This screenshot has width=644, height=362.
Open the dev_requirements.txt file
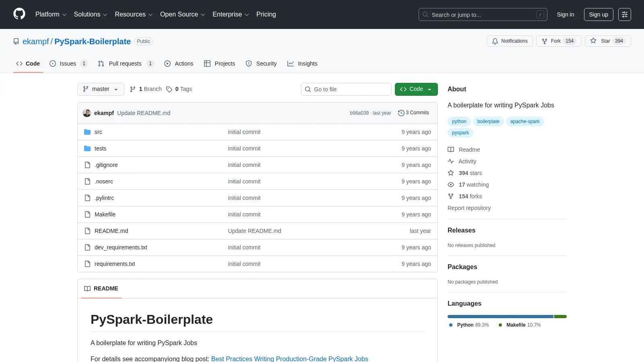(x=121, y=247)
